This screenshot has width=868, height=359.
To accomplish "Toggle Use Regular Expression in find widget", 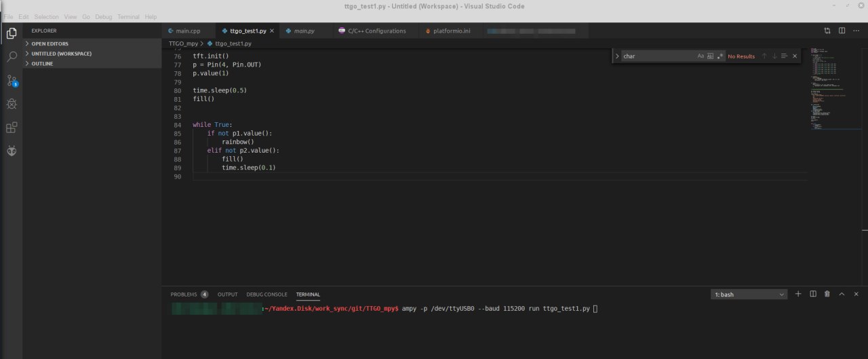I will click(720, 56).
